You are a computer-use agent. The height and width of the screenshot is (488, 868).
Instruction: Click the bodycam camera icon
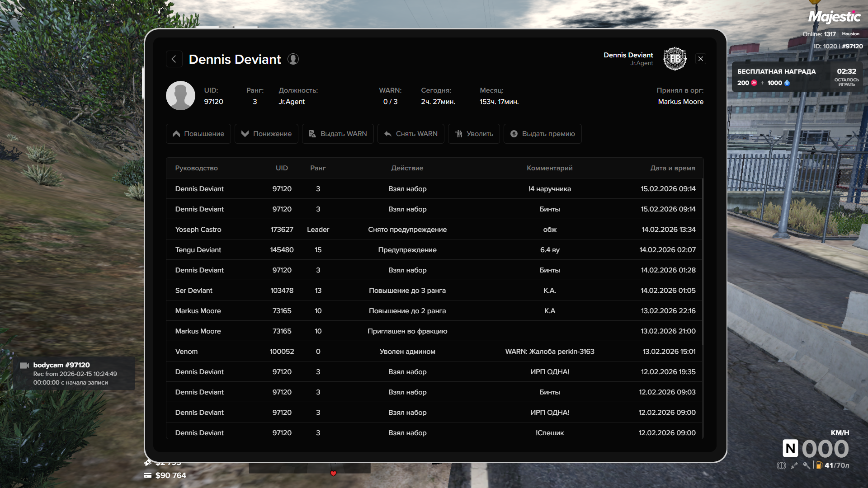tap(24, 366)
